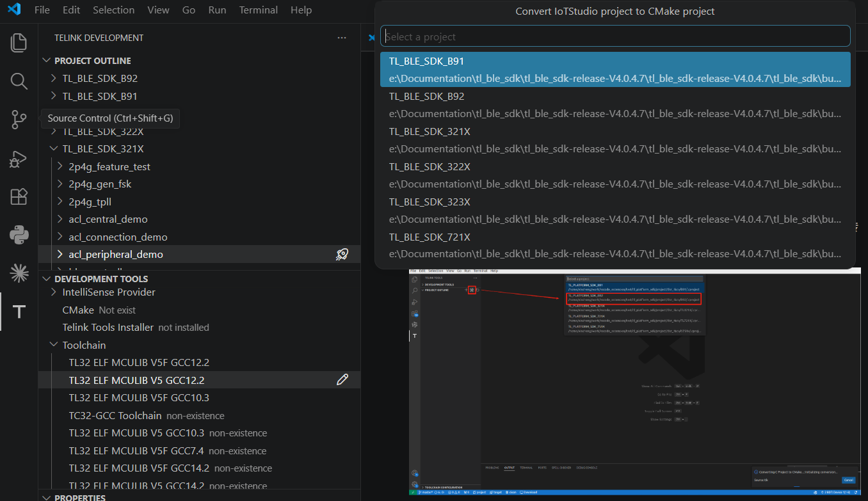Open the Search view in the activity bar

[19, 81]
